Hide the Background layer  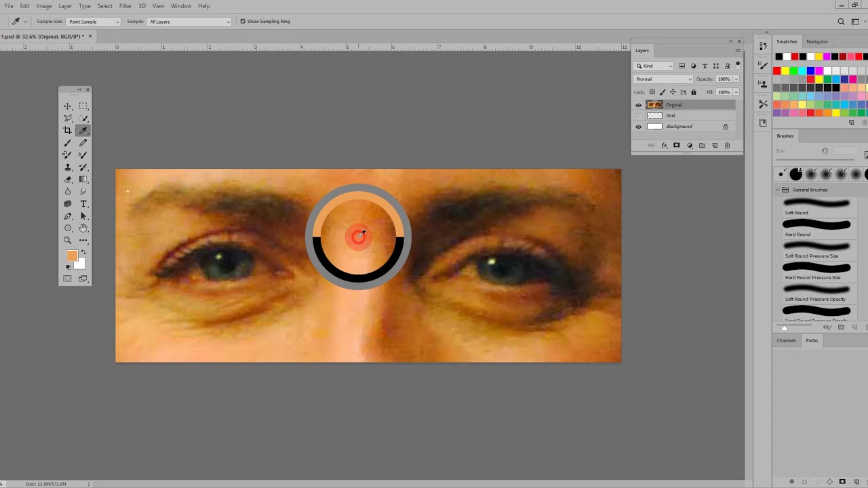(638, 127)
